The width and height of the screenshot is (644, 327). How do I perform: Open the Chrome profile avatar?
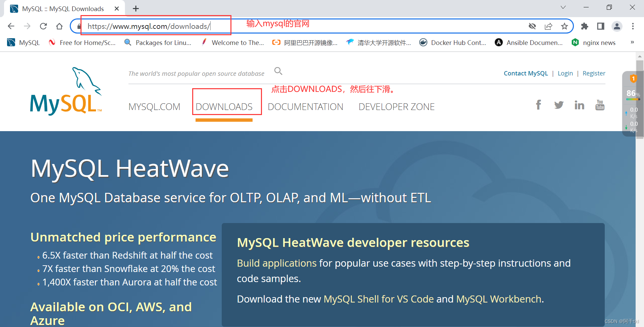pos(617,26)
